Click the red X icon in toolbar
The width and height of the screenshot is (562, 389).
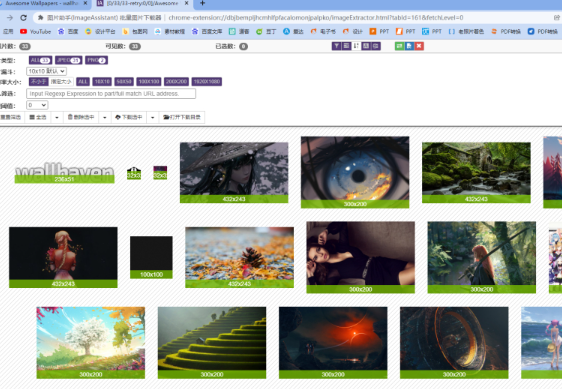point(419,46)
